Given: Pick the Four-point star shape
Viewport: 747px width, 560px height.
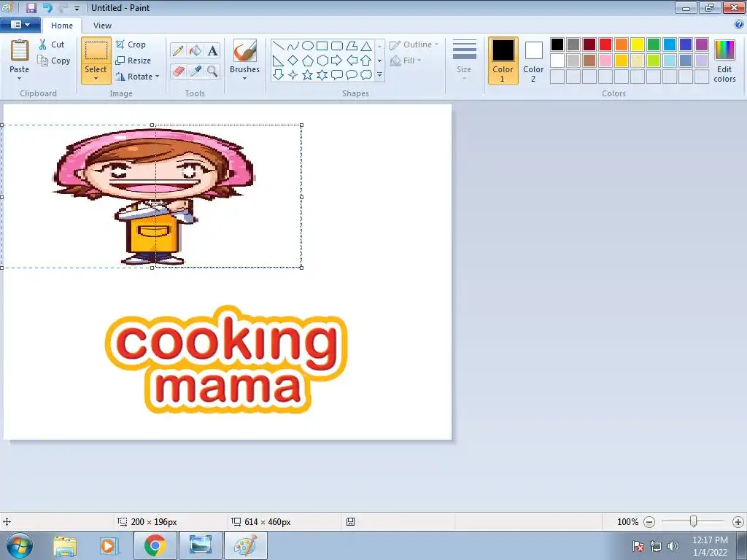Looking at the screenshot, I should (x=293, y=75).
